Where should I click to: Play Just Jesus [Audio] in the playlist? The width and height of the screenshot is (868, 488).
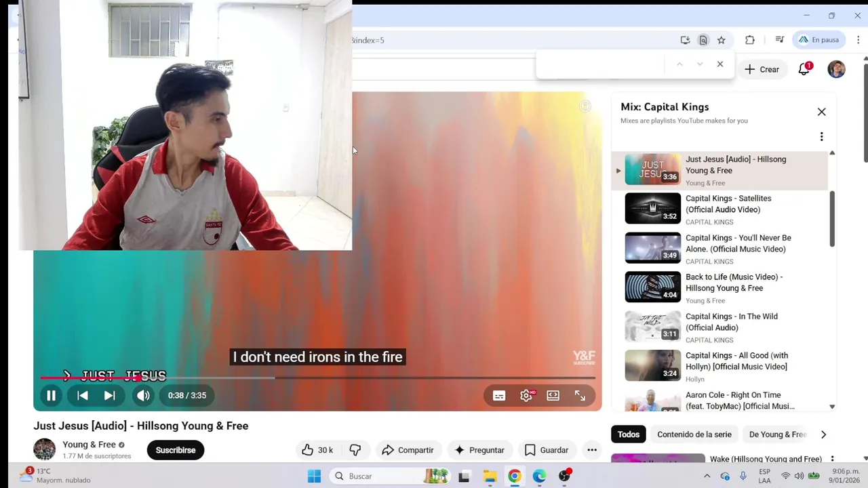pyautogui.click(x=720, y=170)
